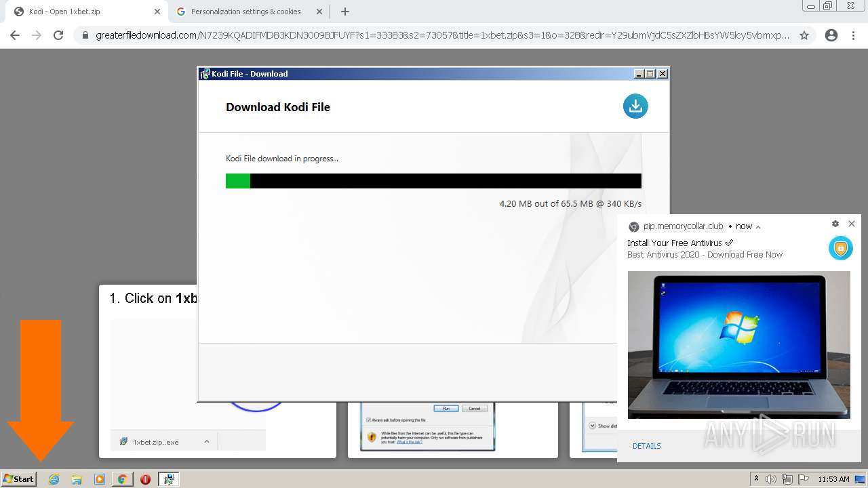The height and width of the screenshot is (488, 868).
Task: Close the Personalization settings tab
Action: [318, 12]
